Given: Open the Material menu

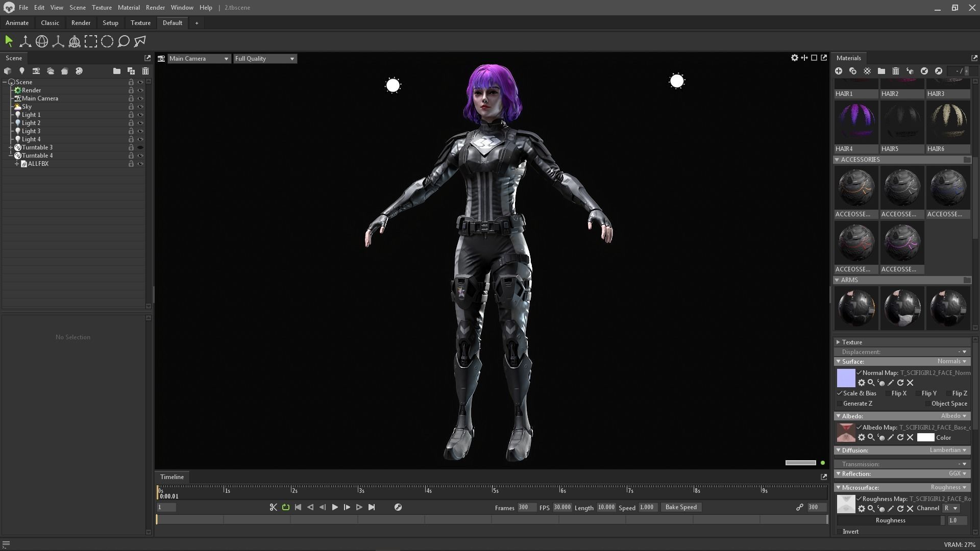Looking at the screenshot, I should [x=129, y=8].
